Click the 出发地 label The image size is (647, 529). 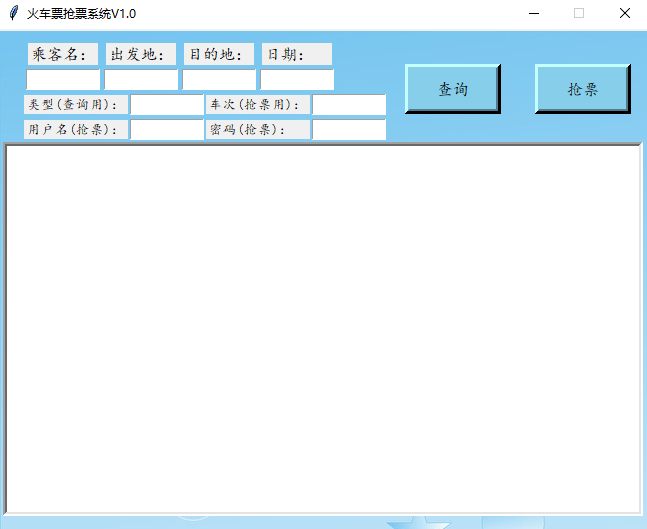pyautogui.click(x=141, y=55)
